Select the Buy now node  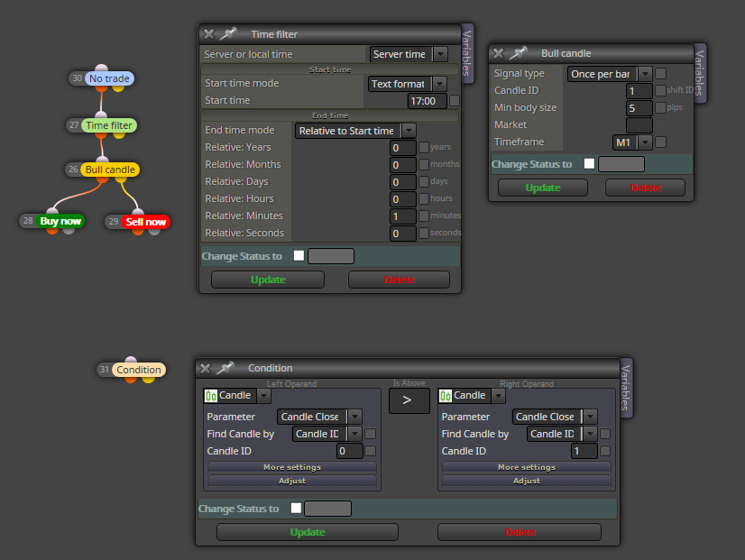[60, 221]
